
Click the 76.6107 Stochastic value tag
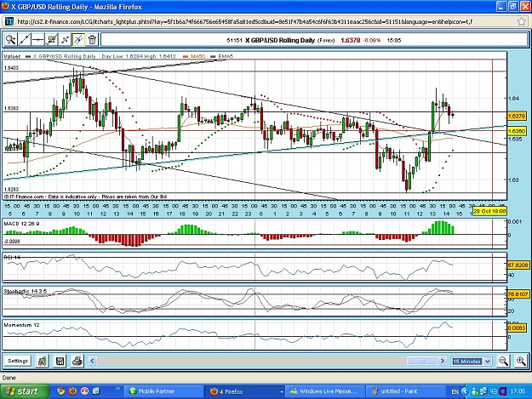[x=518, y=294]
